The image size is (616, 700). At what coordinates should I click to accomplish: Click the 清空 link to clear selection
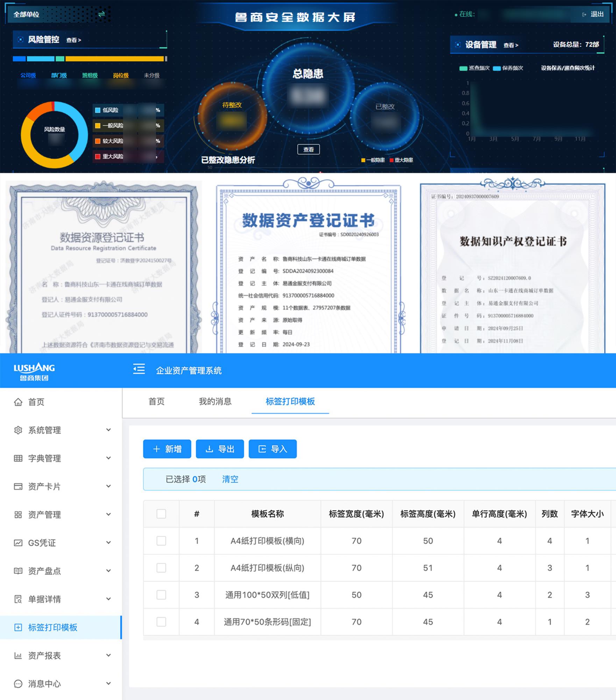(x=230, y=479)
